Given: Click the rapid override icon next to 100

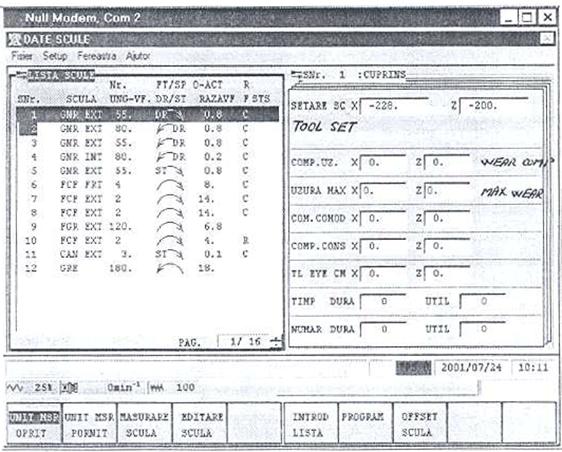Looking at the screenshot, I should (x=157, y=388).
